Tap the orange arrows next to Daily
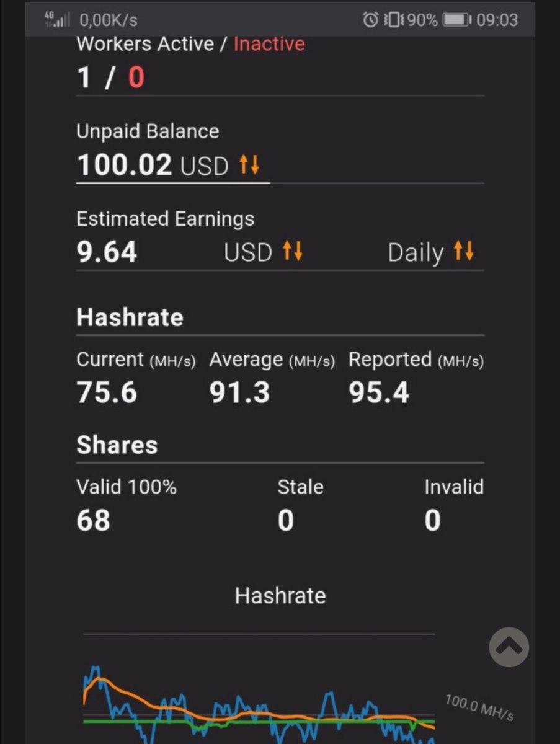Viewport: 560px width, 744px height. tap(463, 251)
